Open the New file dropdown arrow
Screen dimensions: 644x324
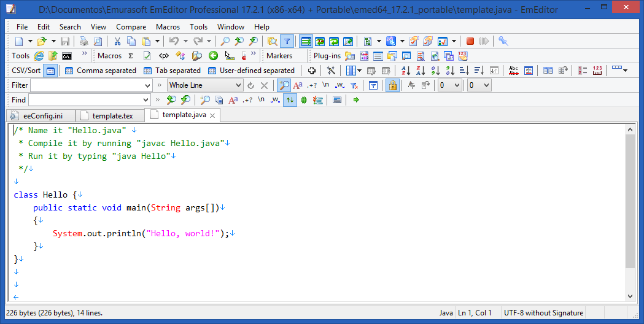click(30, 41)
